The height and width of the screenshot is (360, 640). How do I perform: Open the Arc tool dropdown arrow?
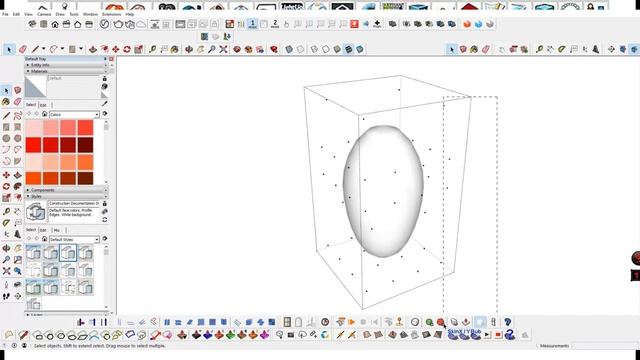pyautogui.click(x=62, y=49)
